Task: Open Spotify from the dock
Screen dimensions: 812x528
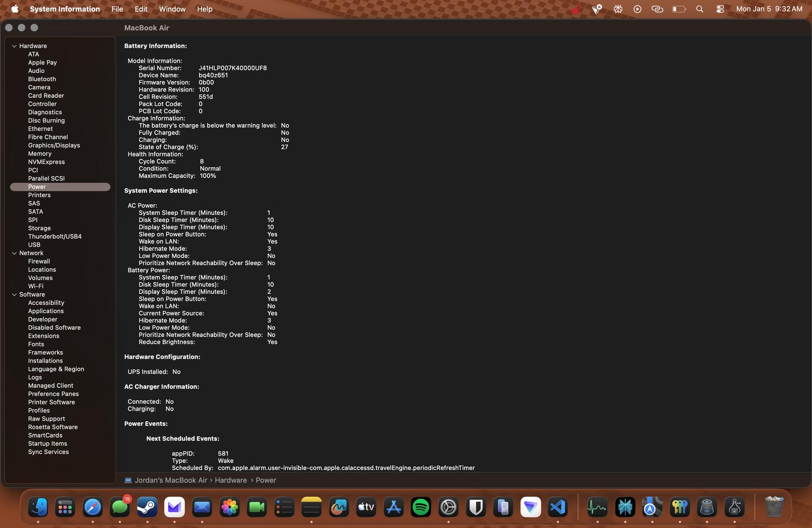Action: point(421,507)
